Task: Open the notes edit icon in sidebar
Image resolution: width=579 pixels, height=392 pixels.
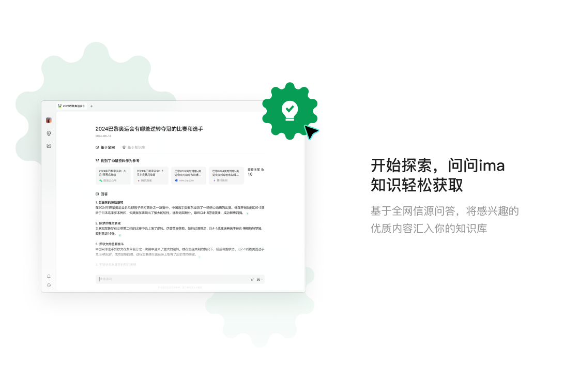Action: pos(49,146)
